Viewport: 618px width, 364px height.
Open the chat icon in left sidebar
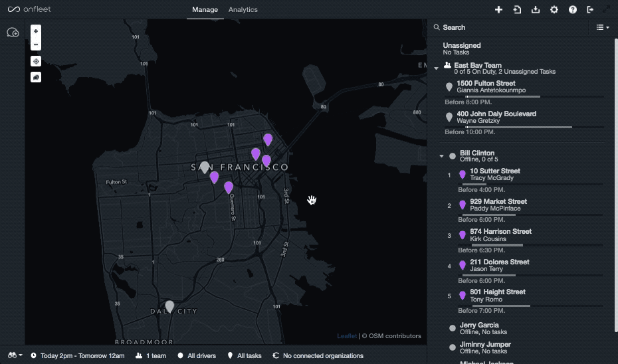pyautogui.click(x=13, y=33)
